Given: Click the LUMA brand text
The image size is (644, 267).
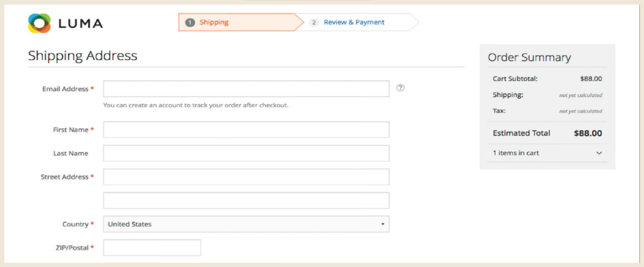Looking at the screenshot, I should pos(80,23).
